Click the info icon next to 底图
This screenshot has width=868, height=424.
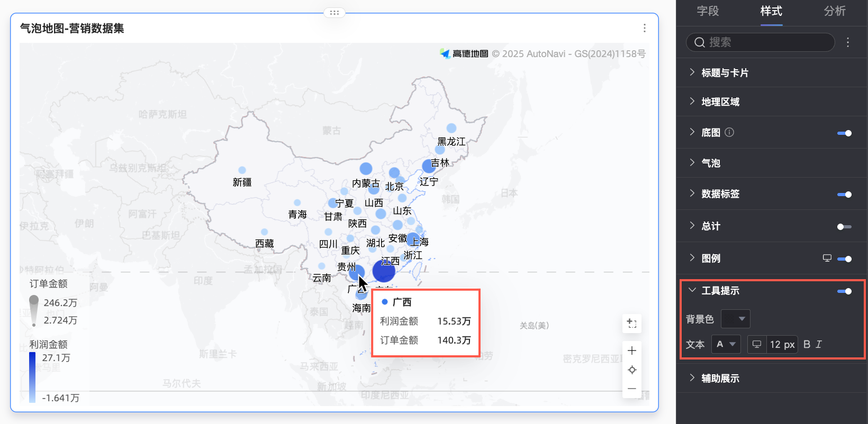[729, 132]
